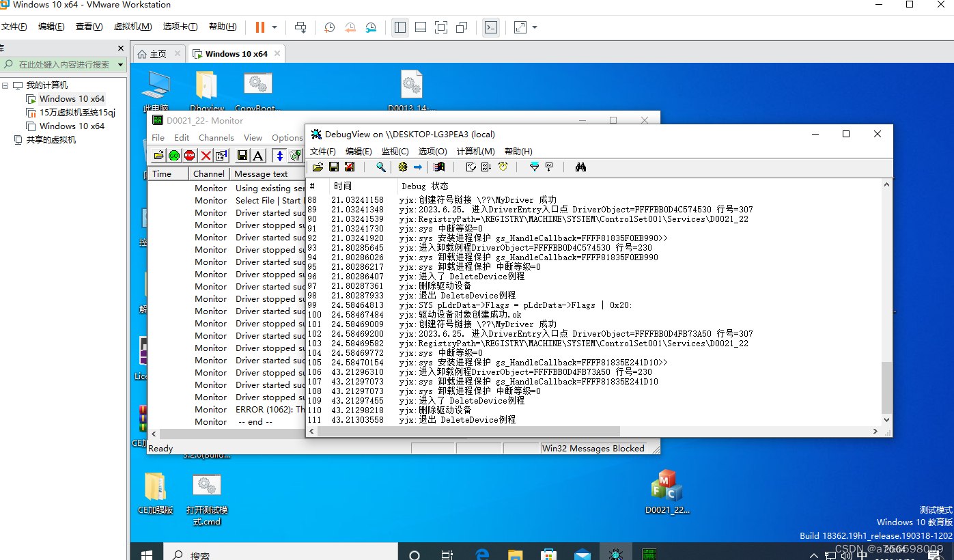
Task: Collapse the 我的计算机 tree node
Action: (x=5, y=85)
